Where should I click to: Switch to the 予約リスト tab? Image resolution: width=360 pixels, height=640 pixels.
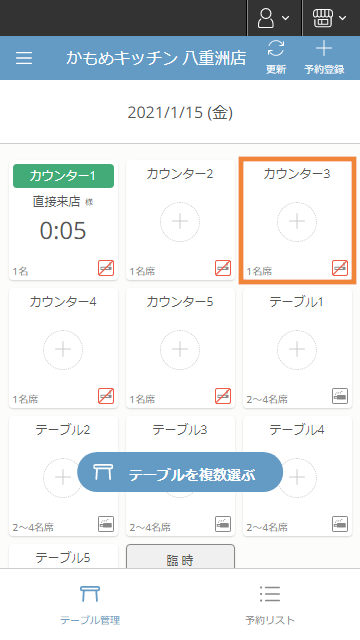[270, 605]
